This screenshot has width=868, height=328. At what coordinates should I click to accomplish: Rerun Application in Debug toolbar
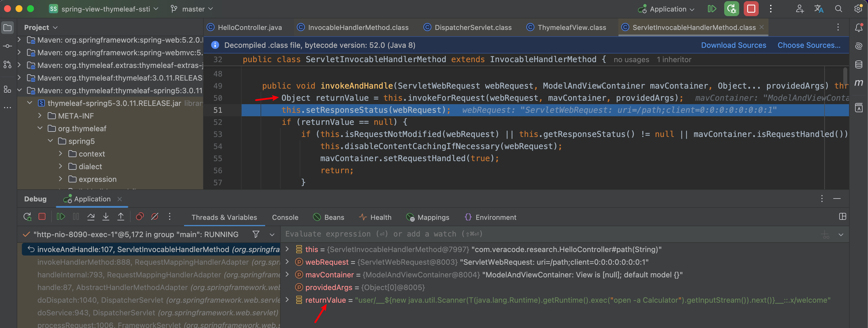pos(27,217)
